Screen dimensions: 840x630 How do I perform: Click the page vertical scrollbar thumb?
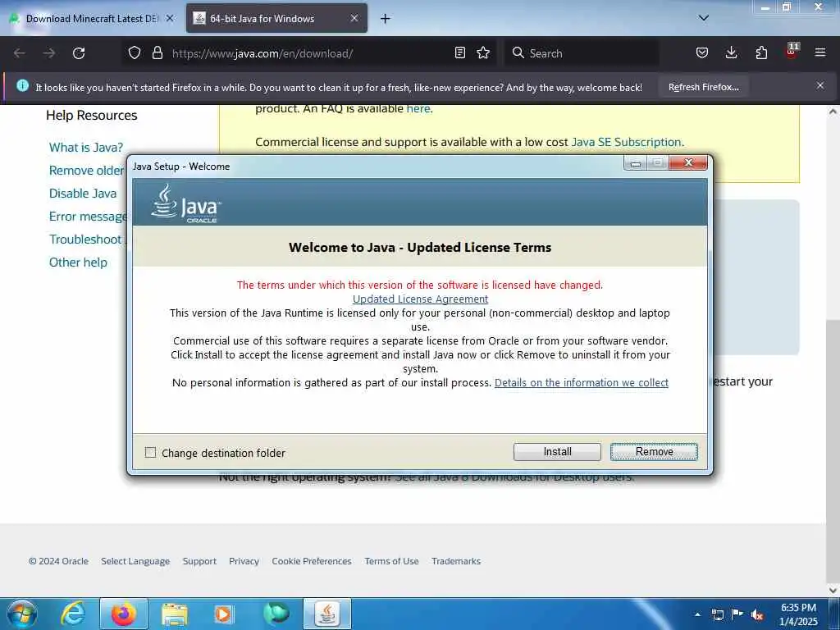point(833,450)
